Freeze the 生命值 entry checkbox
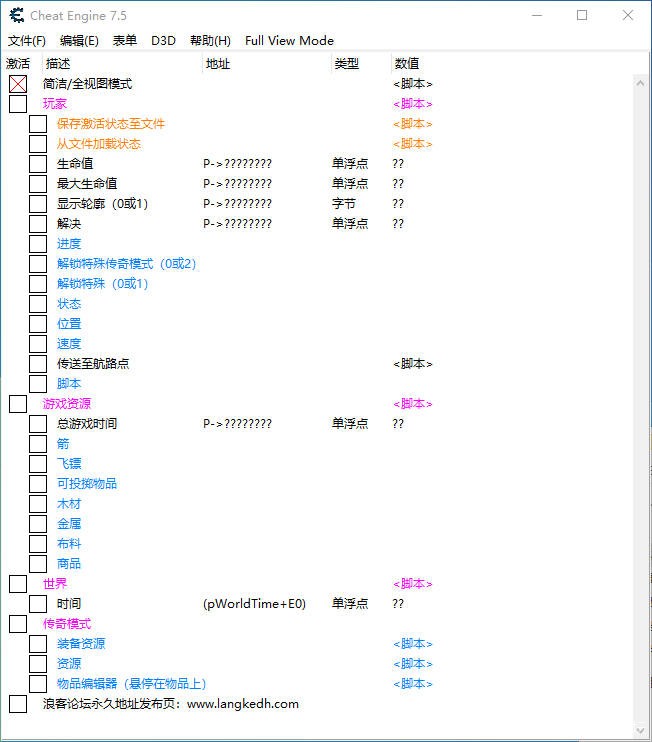The width and height of the screenshot is (652, 742). click(38, 164)
